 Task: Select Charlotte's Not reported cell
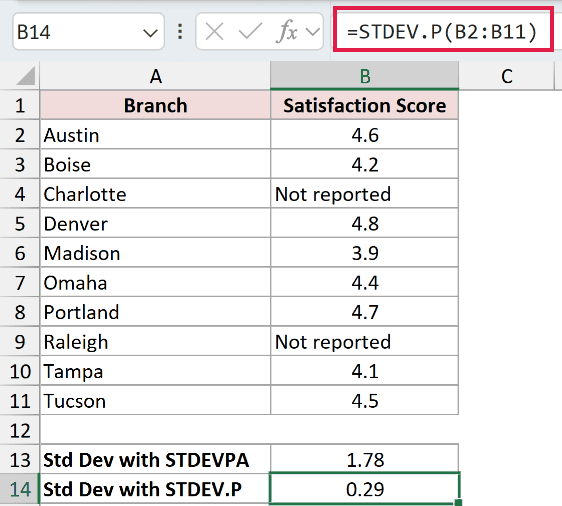pos(365,194)
